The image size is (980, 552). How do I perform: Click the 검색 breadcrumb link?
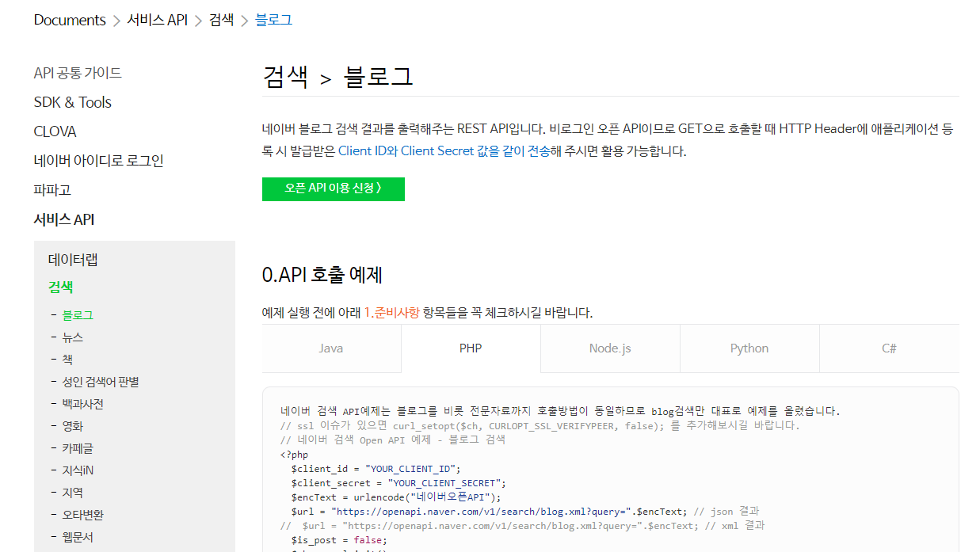click(221, 20)
